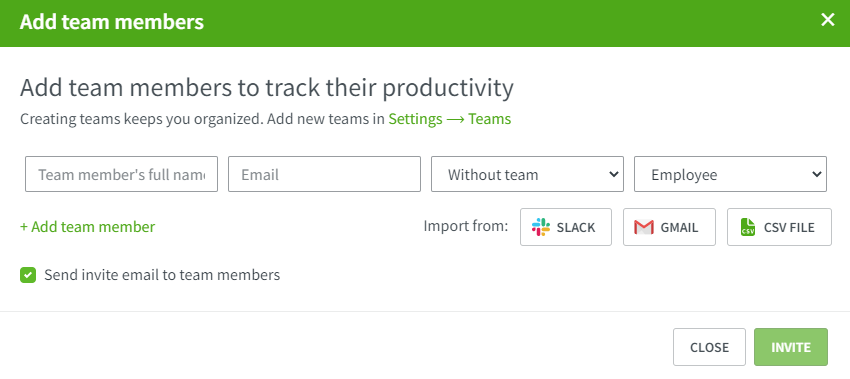Click the Slack logo icon
This screenshot has height=379, width=850.
(x=540, y=227)
